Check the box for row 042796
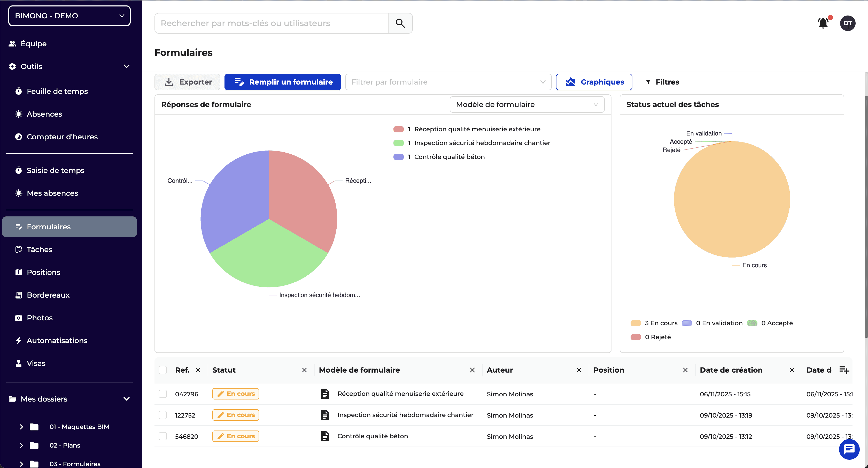This screenshot has height=468, width=868. click(x=163, y=394)
